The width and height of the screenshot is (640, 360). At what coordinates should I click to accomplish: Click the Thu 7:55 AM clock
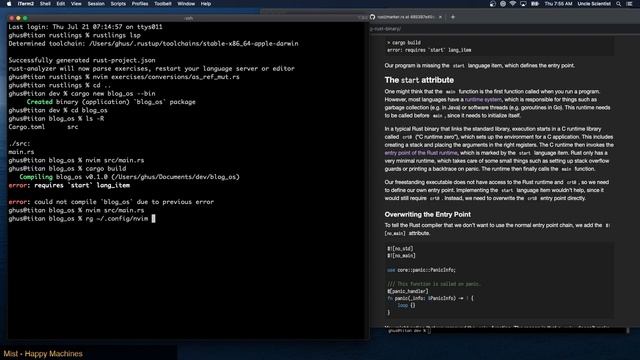coord(558,4)
